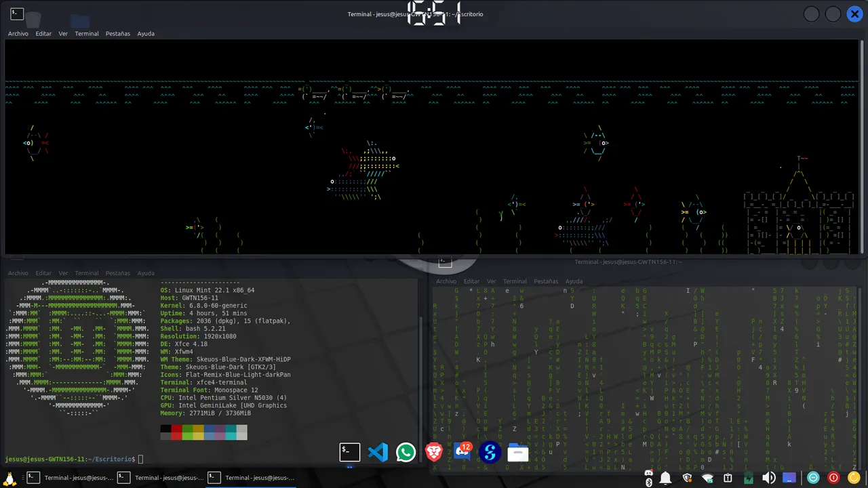This screenshot has height=488, width=868.
Task: Open Terminal menu in the matrix terminal window
Action: (x=515, y=281)
